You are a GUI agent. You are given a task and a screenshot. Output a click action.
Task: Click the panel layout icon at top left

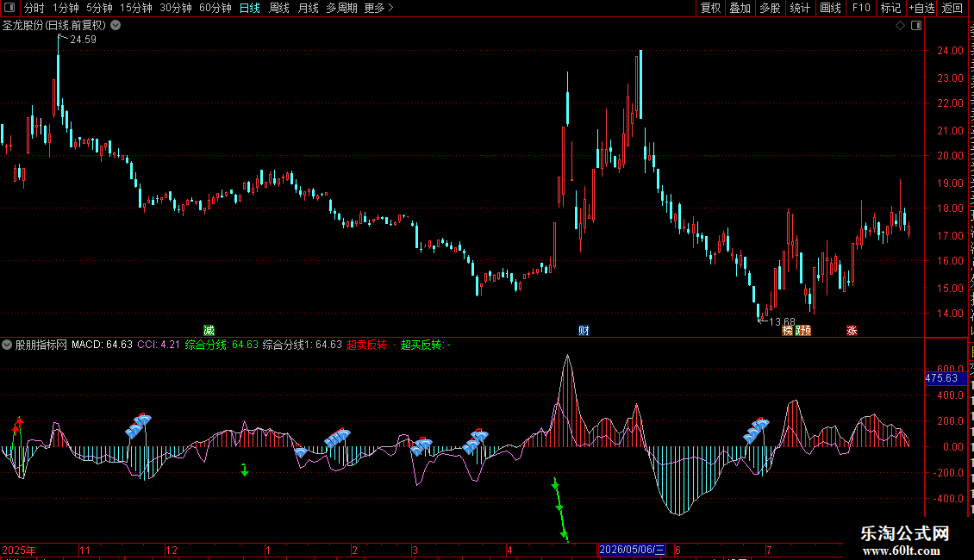click(9, 8)
